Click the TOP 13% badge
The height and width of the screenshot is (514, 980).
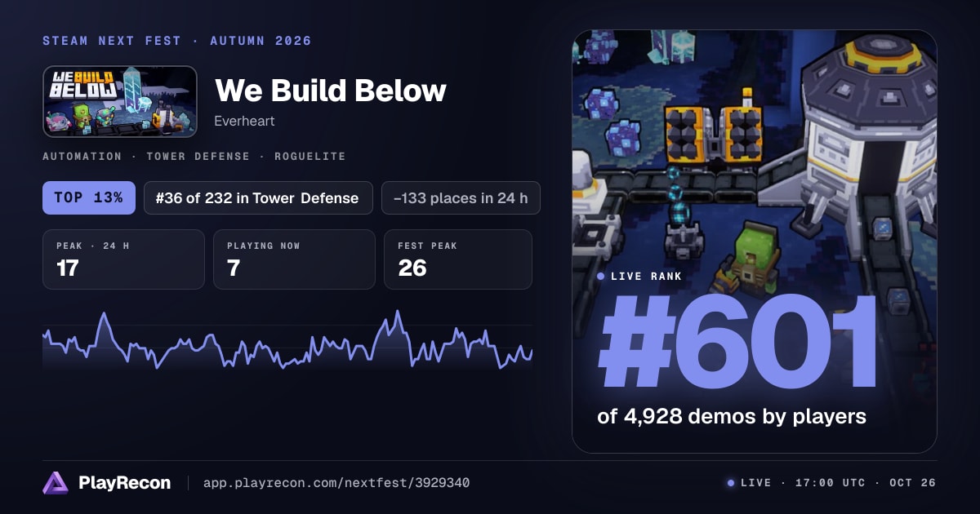coord(89,197)
